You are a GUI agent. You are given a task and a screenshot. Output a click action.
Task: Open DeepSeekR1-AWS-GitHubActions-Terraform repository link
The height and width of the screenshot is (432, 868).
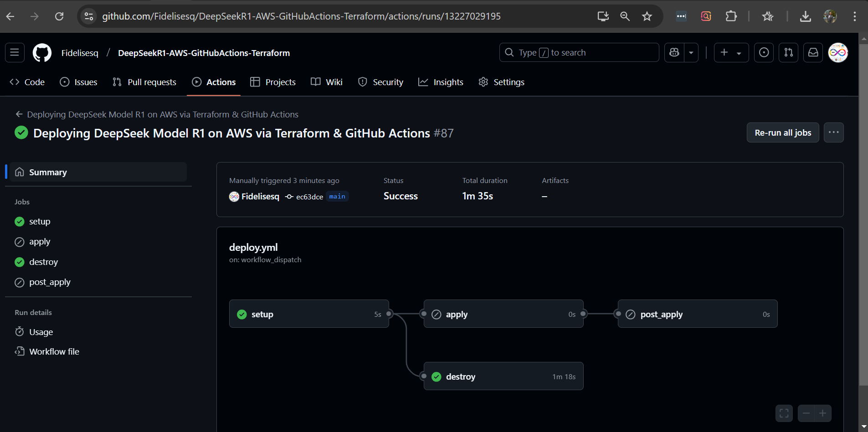[204, 53]
